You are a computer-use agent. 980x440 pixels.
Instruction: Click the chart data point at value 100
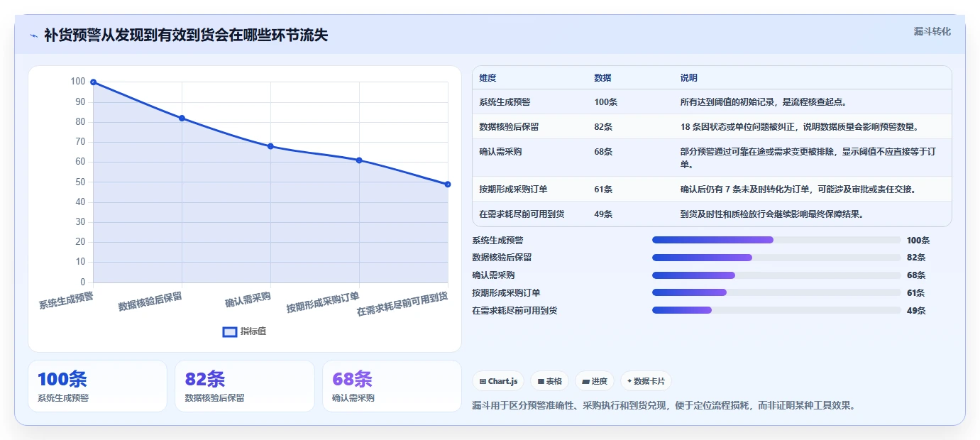click(93, 82)
